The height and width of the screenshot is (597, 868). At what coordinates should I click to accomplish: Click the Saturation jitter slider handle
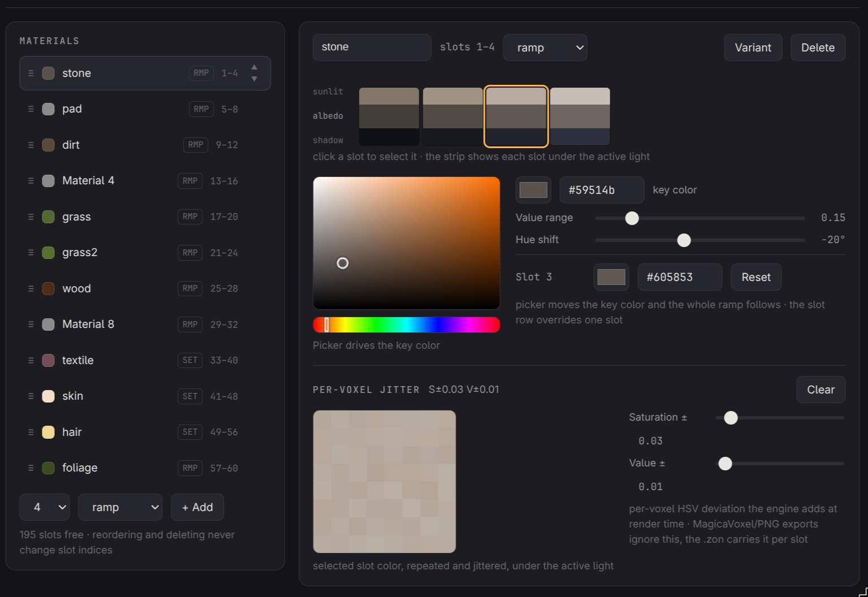731,418
